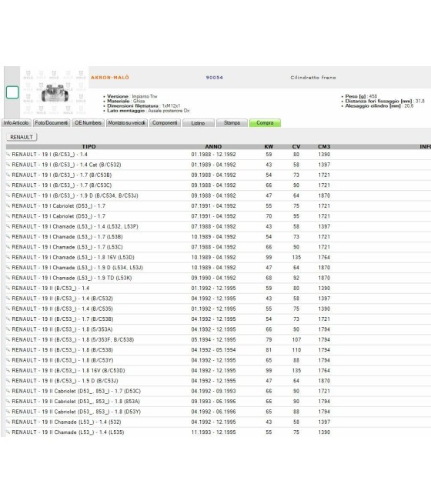This screenshot has height=504, width=431.
Task: Click the magnifier icon for 19 II 1.8 (5/353A)
Action: [x=8, y=329]
